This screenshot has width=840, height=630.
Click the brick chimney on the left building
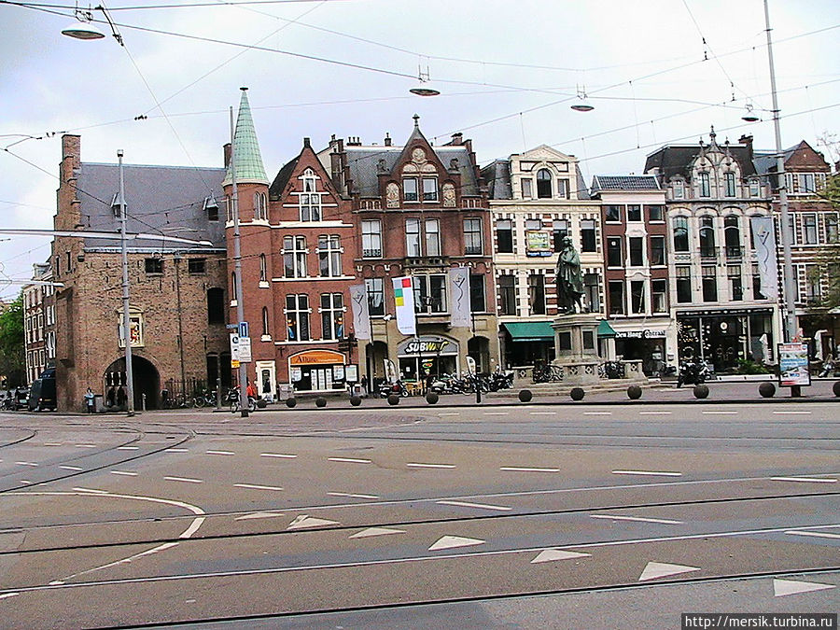pyautogui.click(x=71, y=159)
